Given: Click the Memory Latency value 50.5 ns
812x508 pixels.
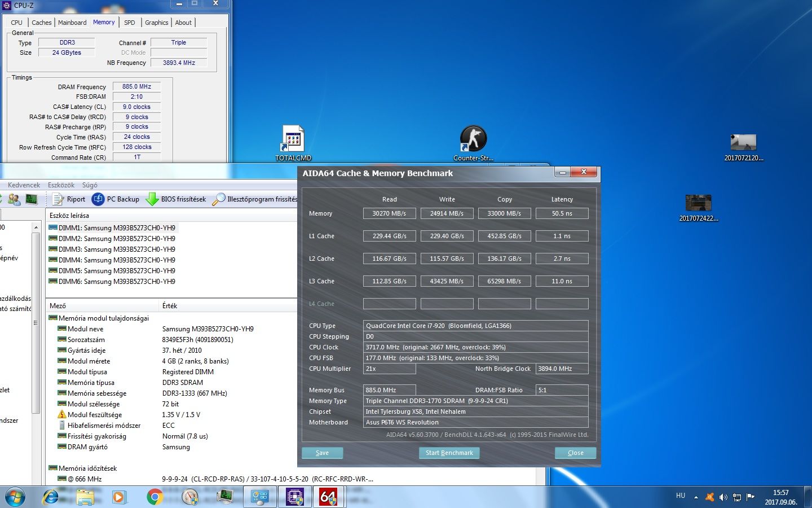Looking at the screenshot, I should click(x=562, y=213).
